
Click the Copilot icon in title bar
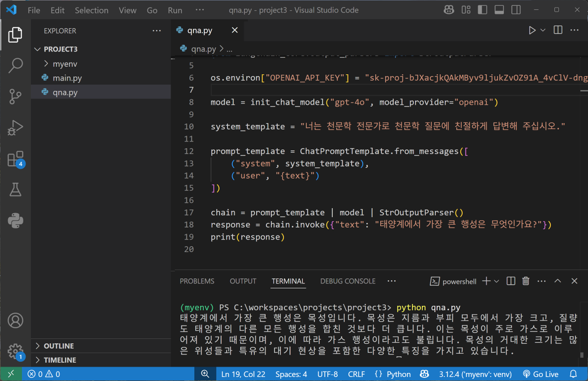coord(449,10)
